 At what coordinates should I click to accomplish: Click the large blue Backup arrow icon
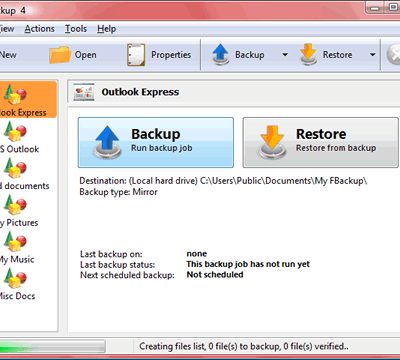click(107, 142)
